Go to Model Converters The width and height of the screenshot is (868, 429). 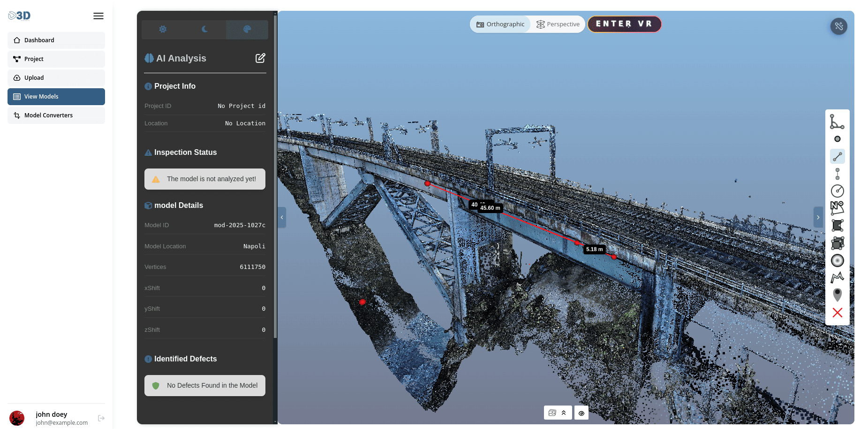[56, 115]
